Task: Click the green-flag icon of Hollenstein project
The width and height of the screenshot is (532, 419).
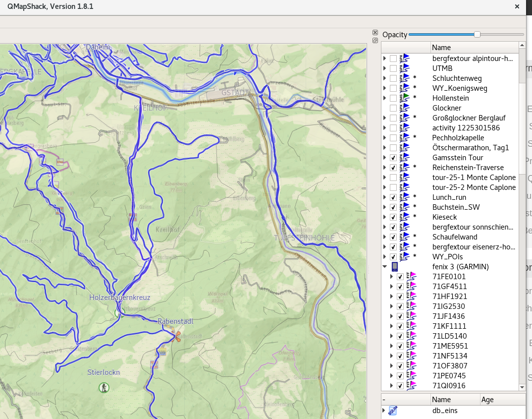Action: (x=404, y=98)
